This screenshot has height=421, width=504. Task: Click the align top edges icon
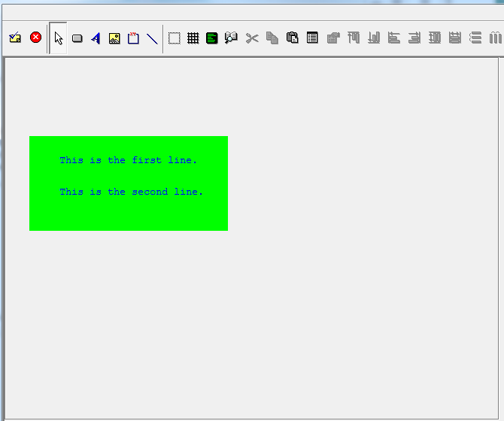click(x=354, y=38)
